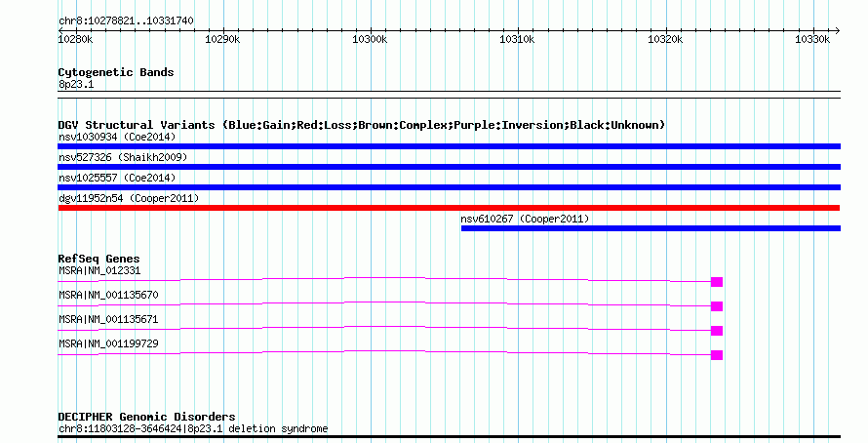This screenshot has width=868, height=443.
Task: Click the 10320k ruler tick label
Action: tap(665, 40)
